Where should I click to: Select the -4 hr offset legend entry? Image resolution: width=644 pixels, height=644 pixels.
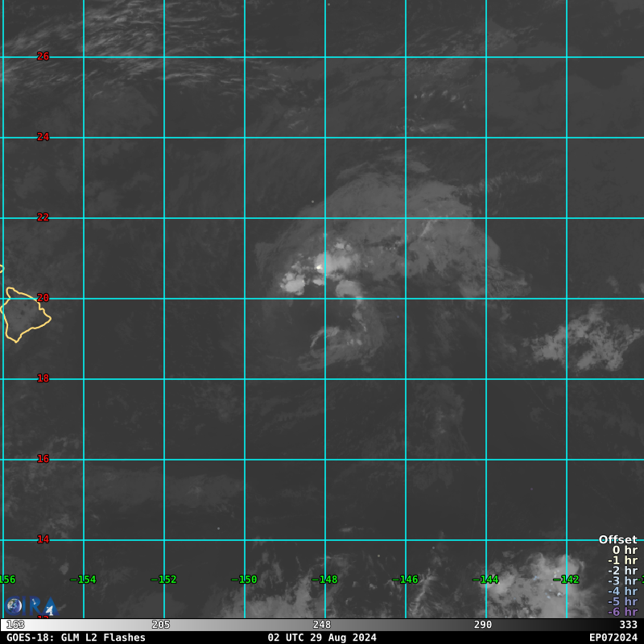[622, 592]
